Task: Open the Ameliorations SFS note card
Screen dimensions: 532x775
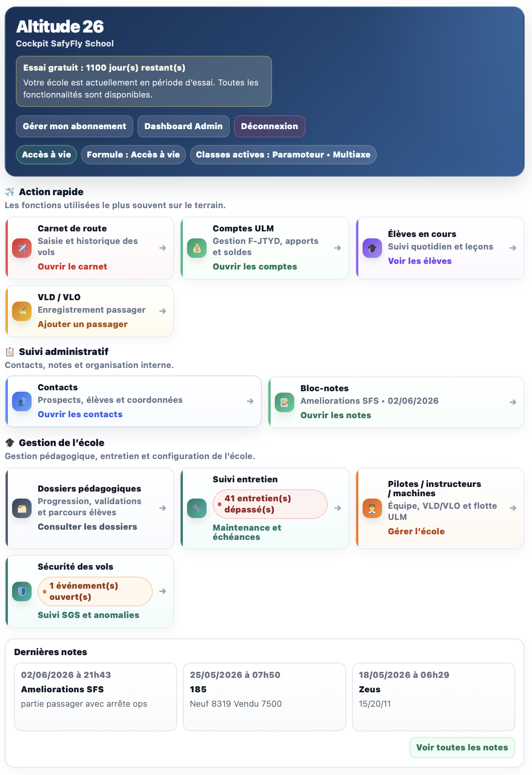Action: click(x=96, y=697)
